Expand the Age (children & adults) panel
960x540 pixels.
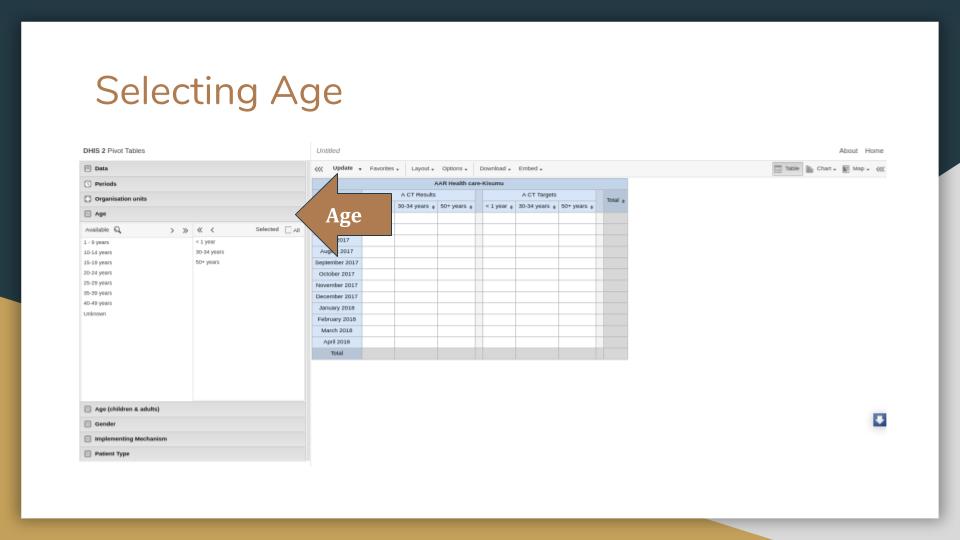point(193,409)
